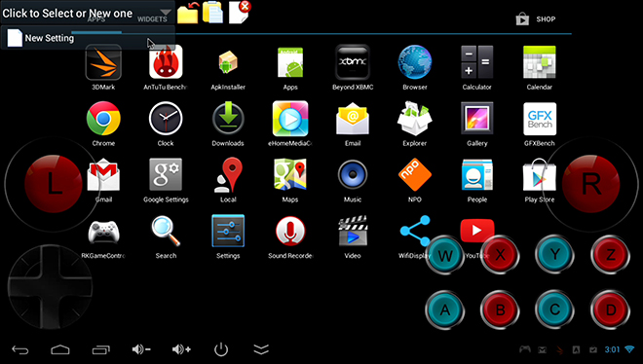Tap the red L joystick
Viewport: 643px width, 364px height.
pos(54,183)
